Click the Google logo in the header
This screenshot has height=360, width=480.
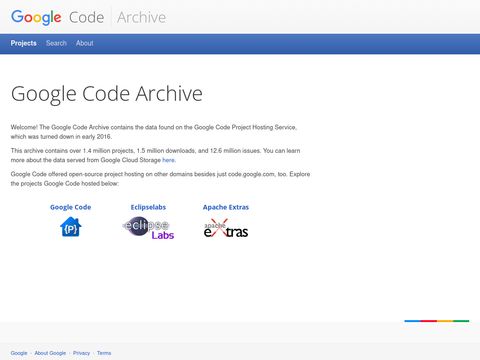pyautogui.click(x=36, y=17)
